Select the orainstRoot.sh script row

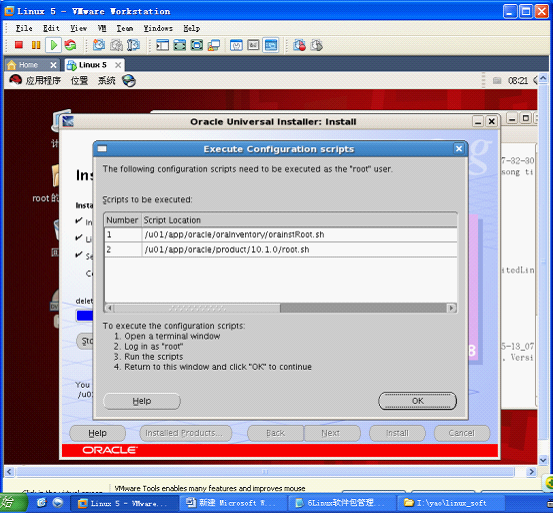(281, 235)
